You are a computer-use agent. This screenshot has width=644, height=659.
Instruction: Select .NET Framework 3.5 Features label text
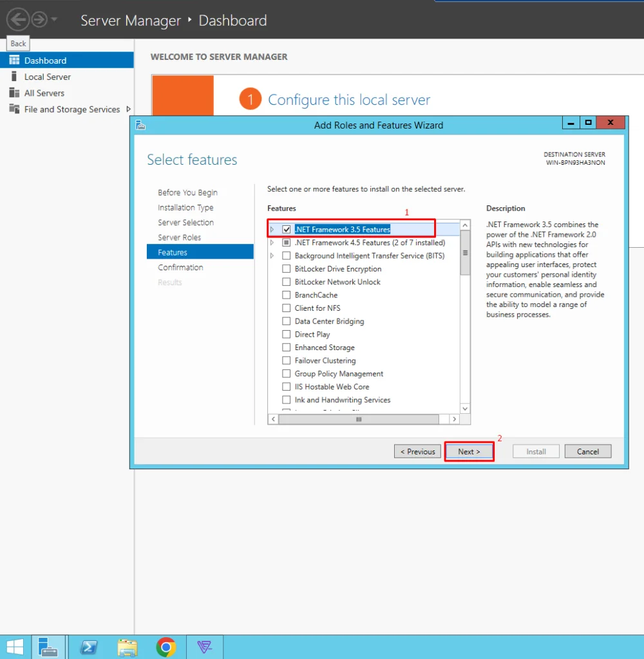click(343, 230)
